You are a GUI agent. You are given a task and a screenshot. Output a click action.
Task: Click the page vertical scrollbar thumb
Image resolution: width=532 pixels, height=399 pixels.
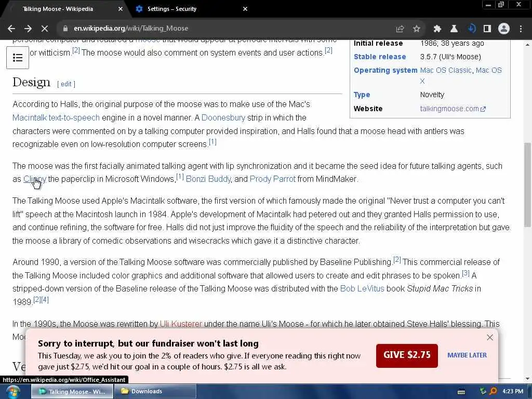(x=527, y=185)
